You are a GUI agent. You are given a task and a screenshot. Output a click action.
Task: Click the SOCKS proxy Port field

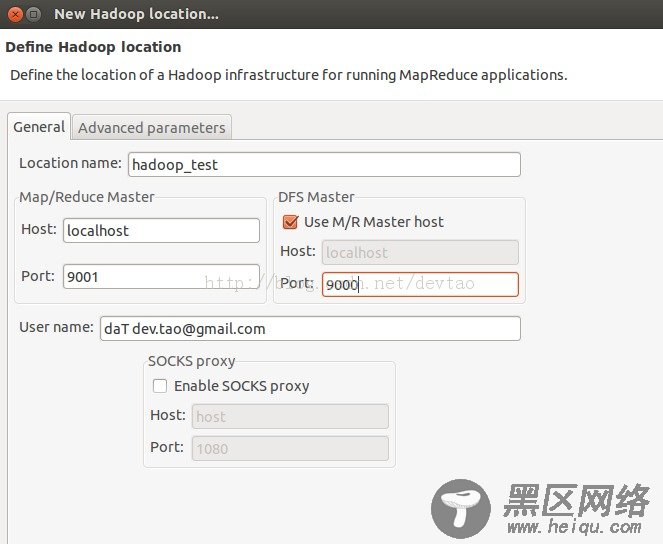coord(290,448)
